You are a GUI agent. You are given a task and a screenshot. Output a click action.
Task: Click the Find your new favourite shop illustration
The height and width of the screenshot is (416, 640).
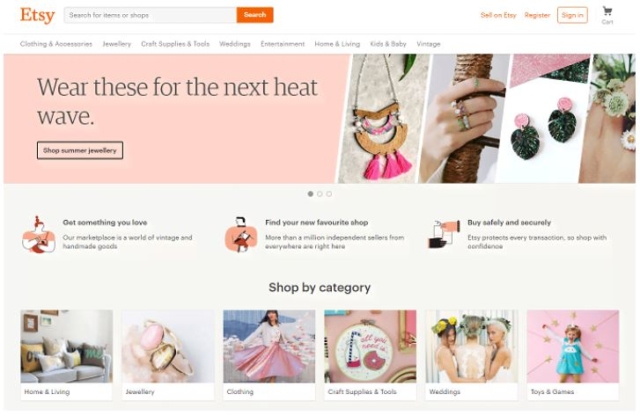[x=241, y=235]
